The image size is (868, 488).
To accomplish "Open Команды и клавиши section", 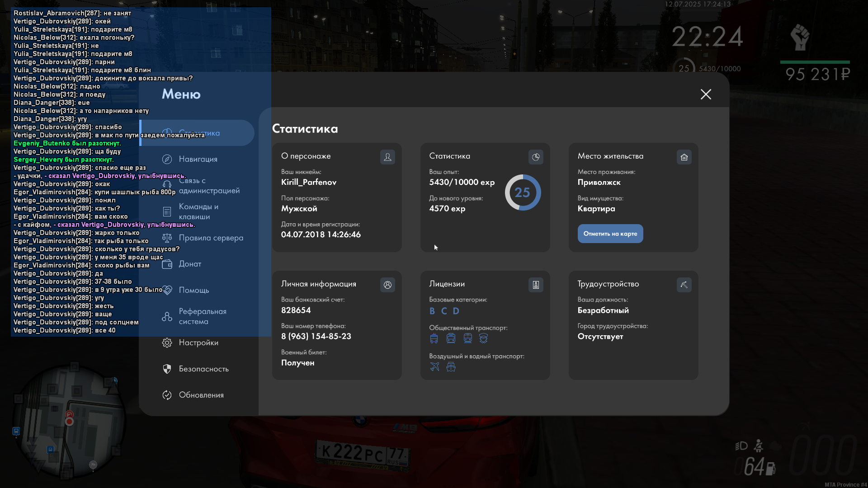I will [x=197, y=211].
